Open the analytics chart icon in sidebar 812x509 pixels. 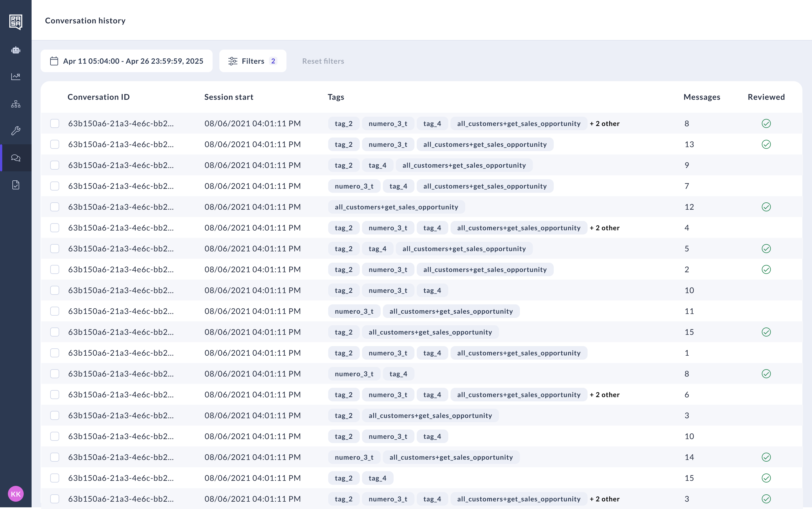coord(16,77)
